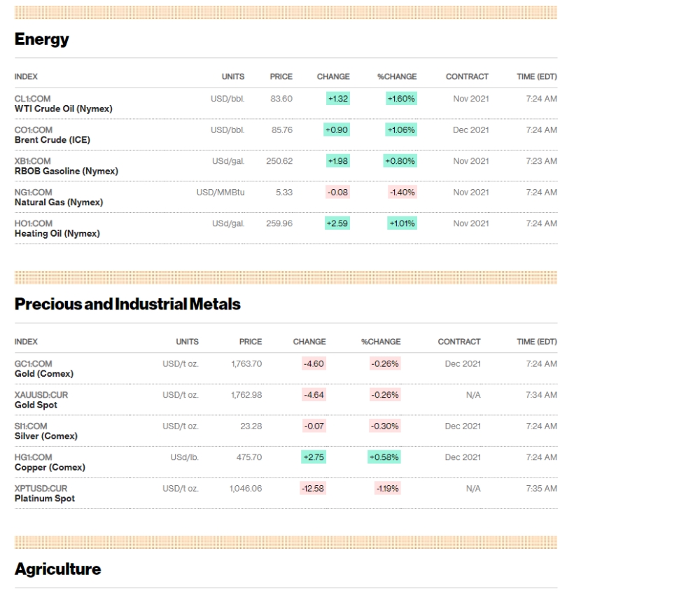Select the Brent percent change +1.06%
The height and width of the screenshot is (591, 700).
[401, 130]
